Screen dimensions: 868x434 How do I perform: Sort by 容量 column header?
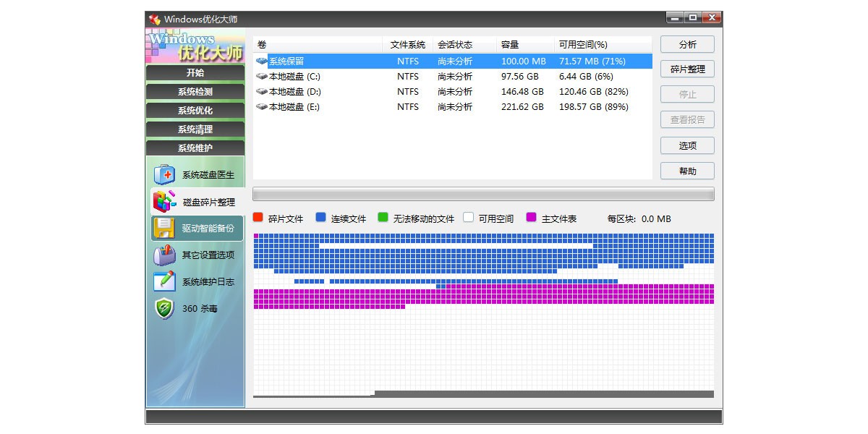point(524,45)
